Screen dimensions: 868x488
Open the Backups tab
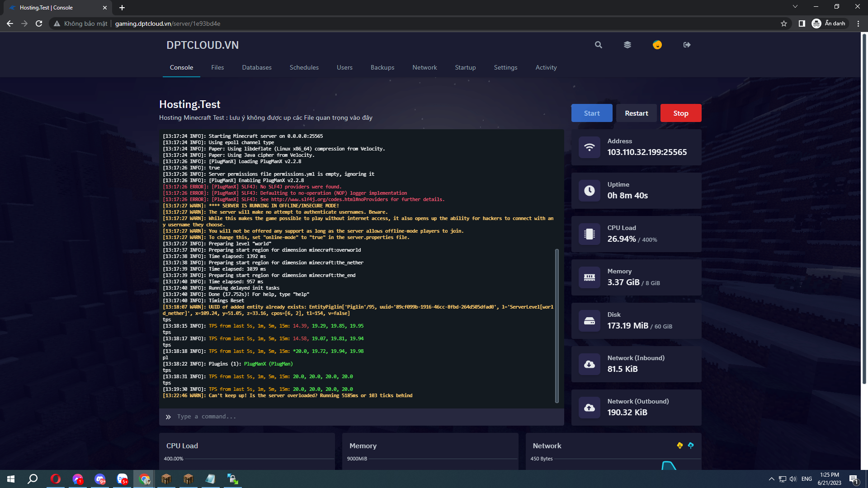[x=382, y=67]
